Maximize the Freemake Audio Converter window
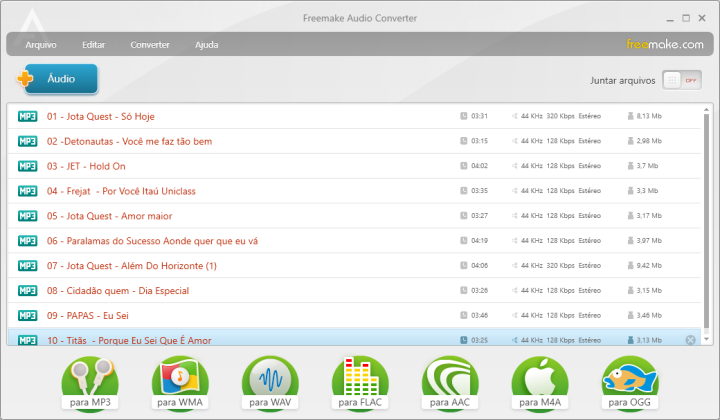Screen dimensions: 720x420 tap(686, 18)
